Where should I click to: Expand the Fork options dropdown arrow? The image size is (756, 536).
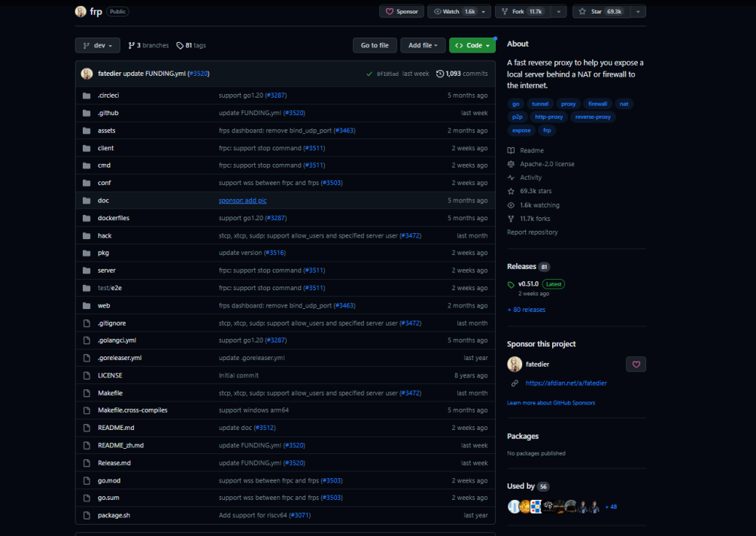coord(559,11)
